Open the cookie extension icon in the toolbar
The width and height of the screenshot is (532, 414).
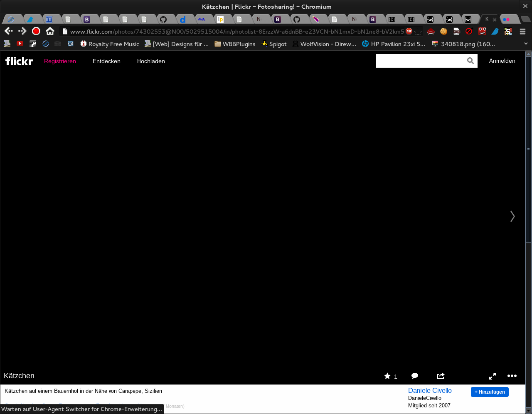[x=443, y=31]
